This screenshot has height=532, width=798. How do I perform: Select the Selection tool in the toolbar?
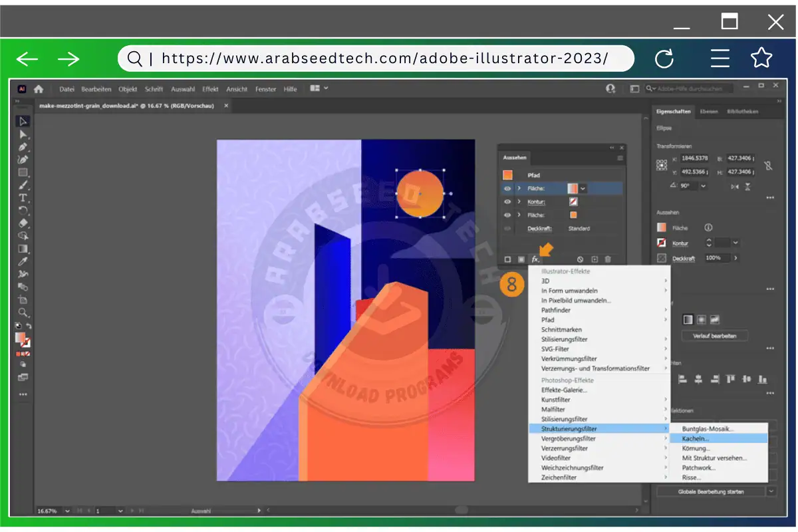click(23, 121)
